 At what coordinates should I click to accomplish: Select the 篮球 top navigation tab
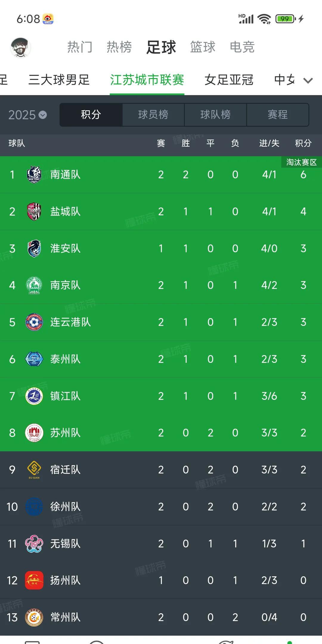click(203, 47)
